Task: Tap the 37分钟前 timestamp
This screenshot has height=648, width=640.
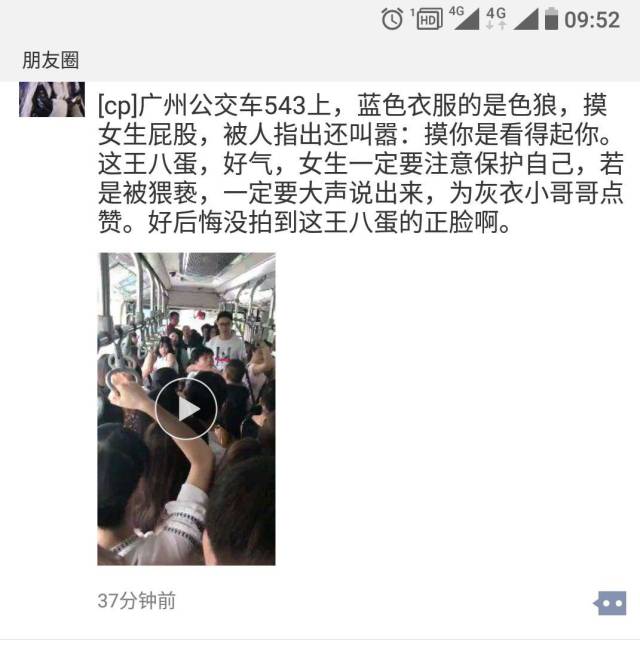Action: click(136, 600)
